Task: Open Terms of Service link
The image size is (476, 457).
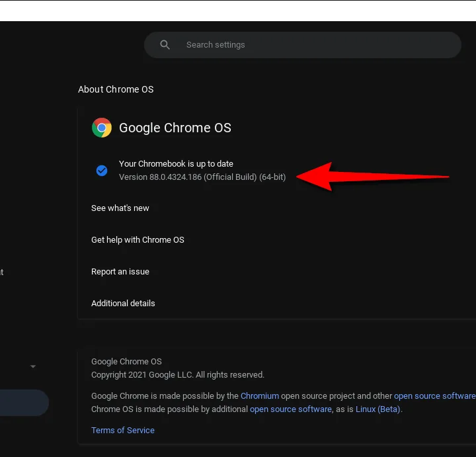Action: pos(123,431)
